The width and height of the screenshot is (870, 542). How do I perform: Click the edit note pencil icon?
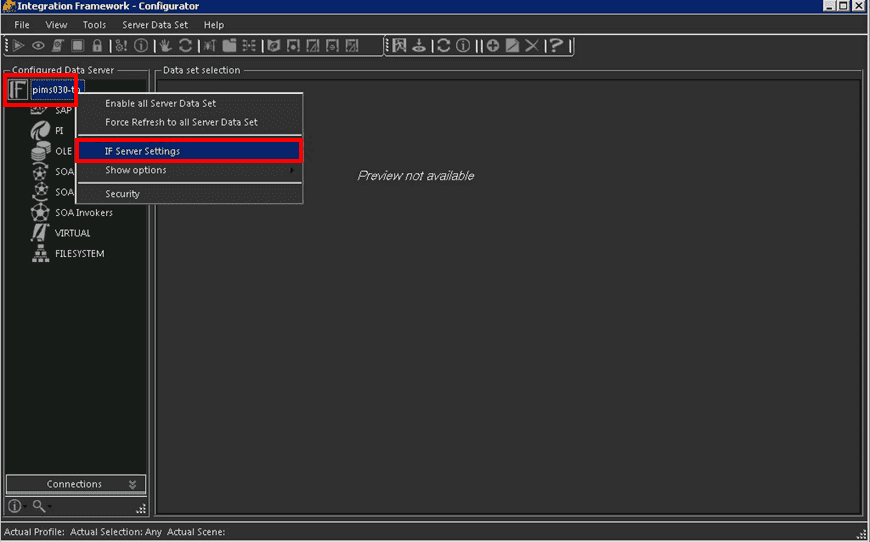(512, 45)
